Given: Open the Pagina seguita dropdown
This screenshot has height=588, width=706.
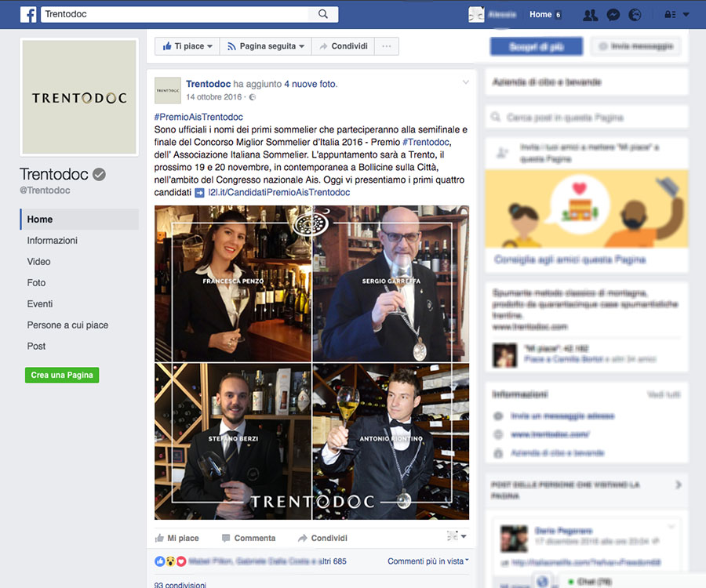Looking at the screenshot, I should coord(266,46).
